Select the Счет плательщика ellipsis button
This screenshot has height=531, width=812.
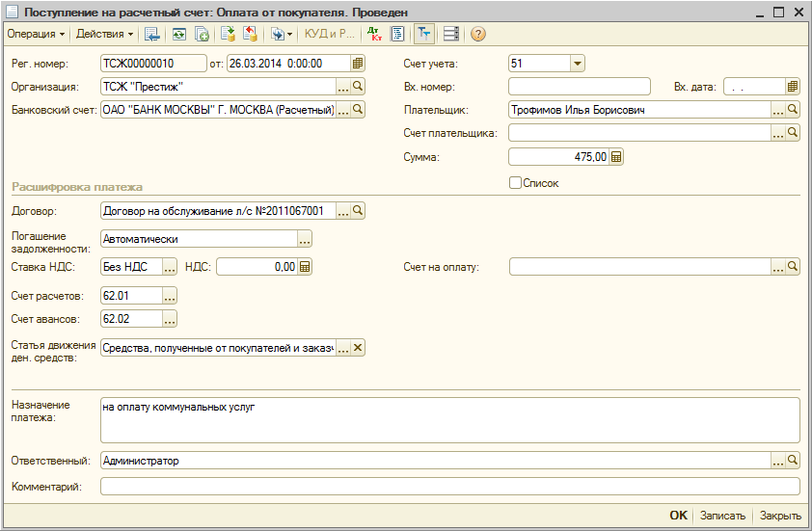(x=778, y=133)
